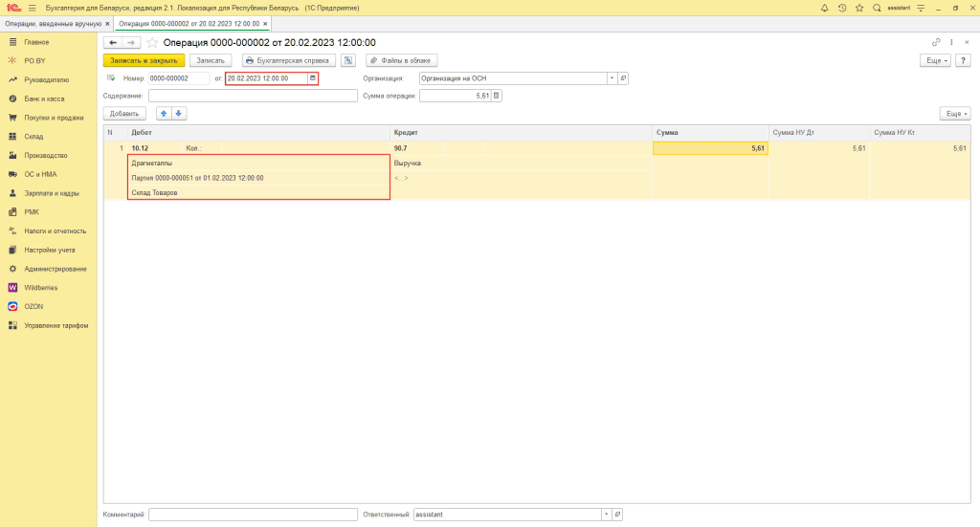The width and height of the screenshot is (980, 527).
Task: Open table's Еще menu
Action: [x=954, y=113]
